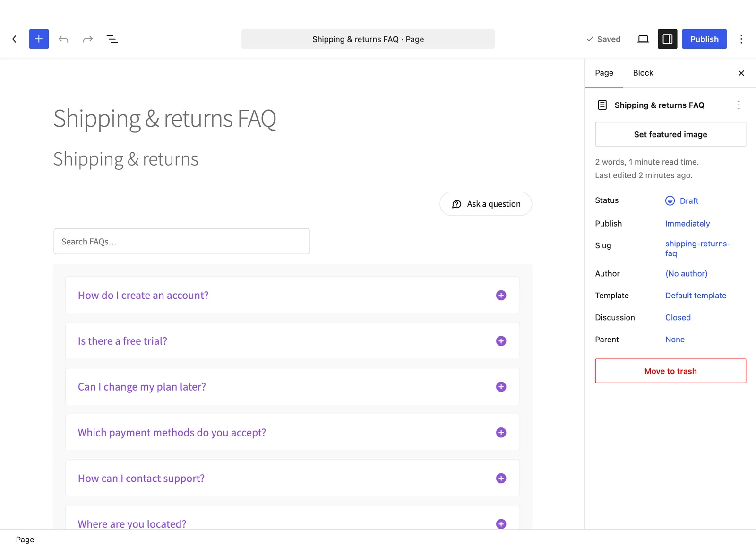Redo the last change
756x549 pixels.
(88, 39)
